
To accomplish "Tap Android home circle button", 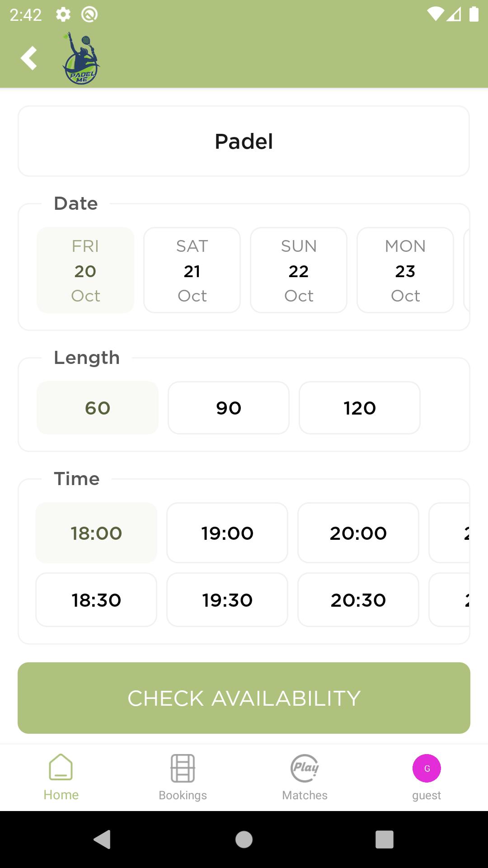I will (x=244, y=840).
